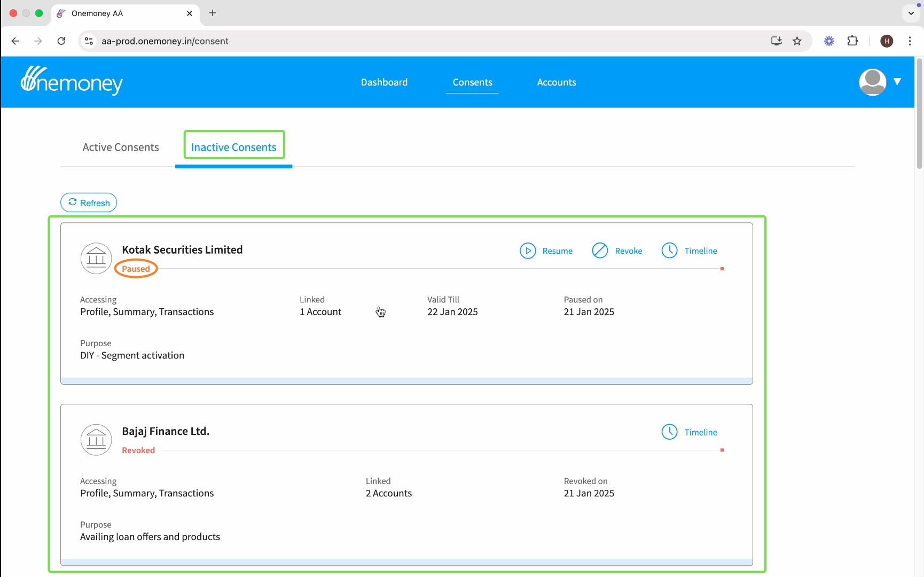Screen dimensions: 924x577
Task: Click 'Availing loan offers and products' text
Action: pyautogui.click(x=150, y=537)
